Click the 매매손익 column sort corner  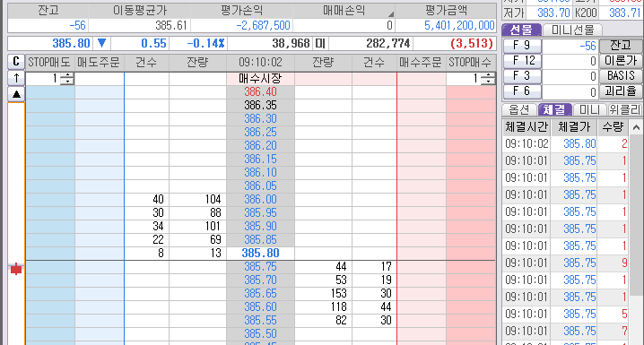tap(390, 14)
